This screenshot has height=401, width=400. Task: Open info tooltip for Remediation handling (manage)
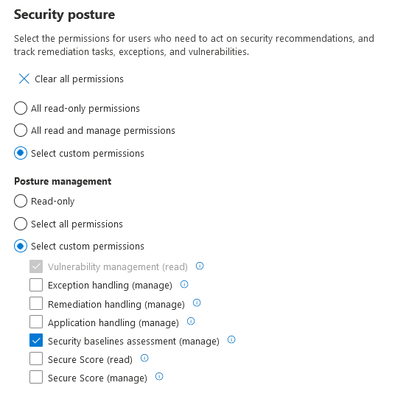[x=197, y=303]
